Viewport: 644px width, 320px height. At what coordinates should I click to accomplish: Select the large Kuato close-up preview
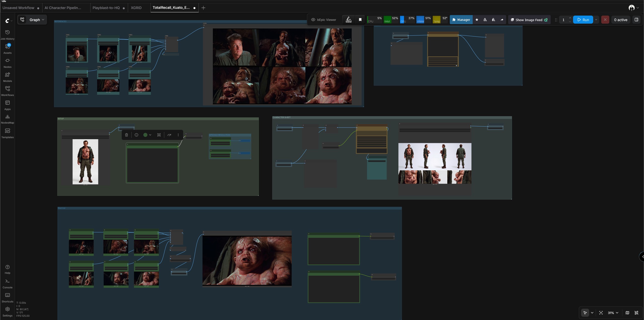coord(247,260)
